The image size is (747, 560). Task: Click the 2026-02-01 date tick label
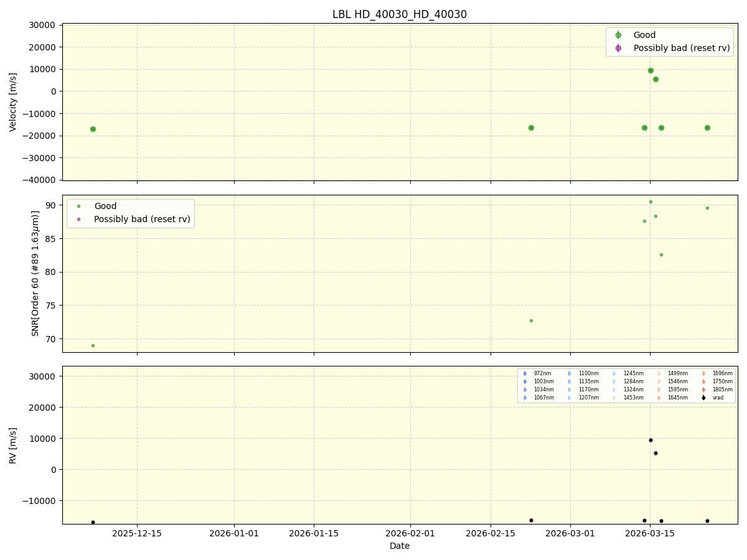point(410,533)
